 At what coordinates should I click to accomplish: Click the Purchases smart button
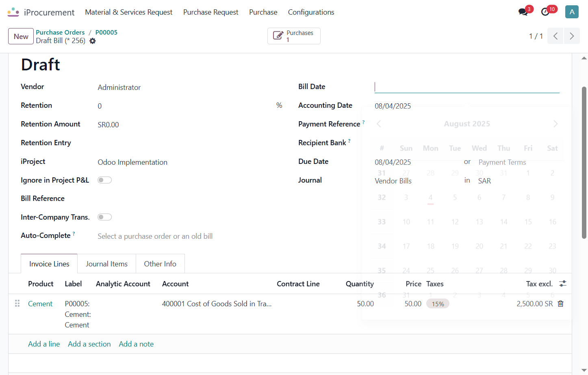294,36
